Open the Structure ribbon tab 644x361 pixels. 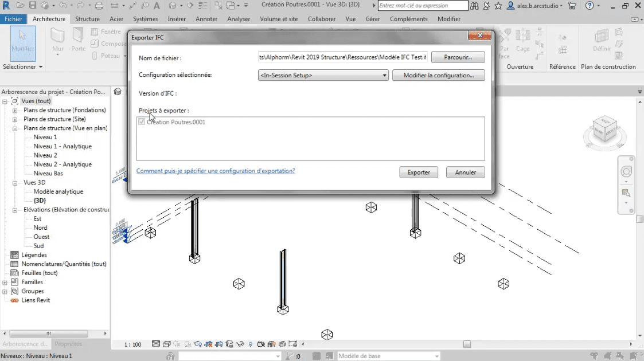[87, 19]
